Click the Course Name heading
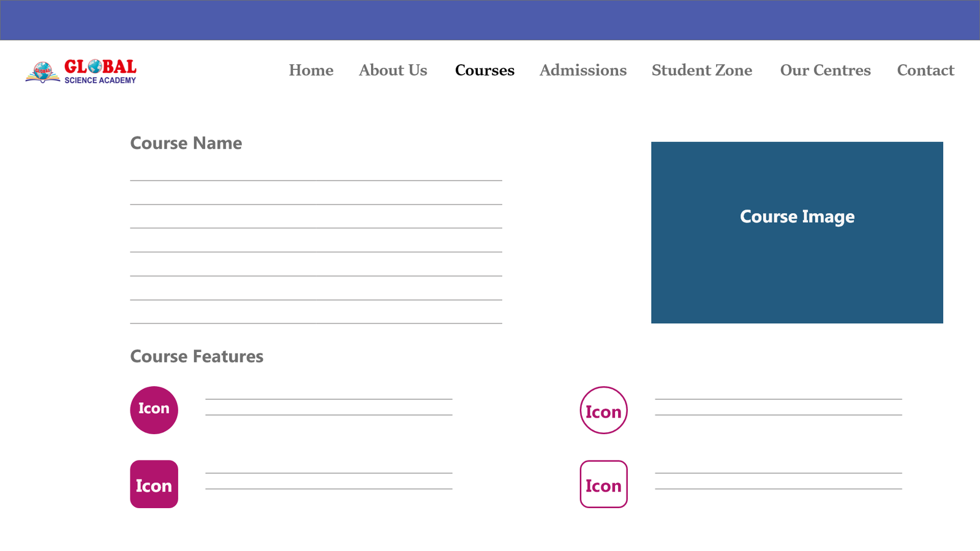This screenshot has width=980, height=551. (186, 143)
